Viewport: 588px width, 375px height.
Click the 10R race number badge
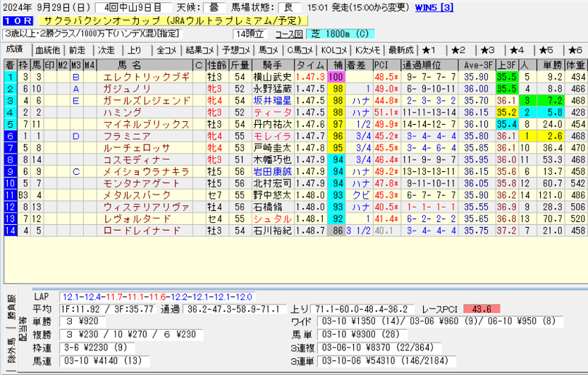point(17,21)
